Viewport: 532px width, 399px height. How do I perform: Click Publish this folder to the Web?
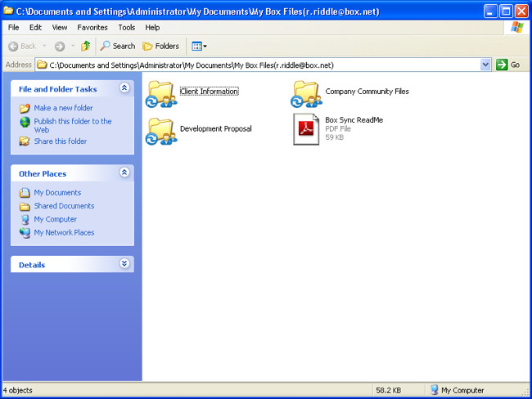tap(73, 125)
